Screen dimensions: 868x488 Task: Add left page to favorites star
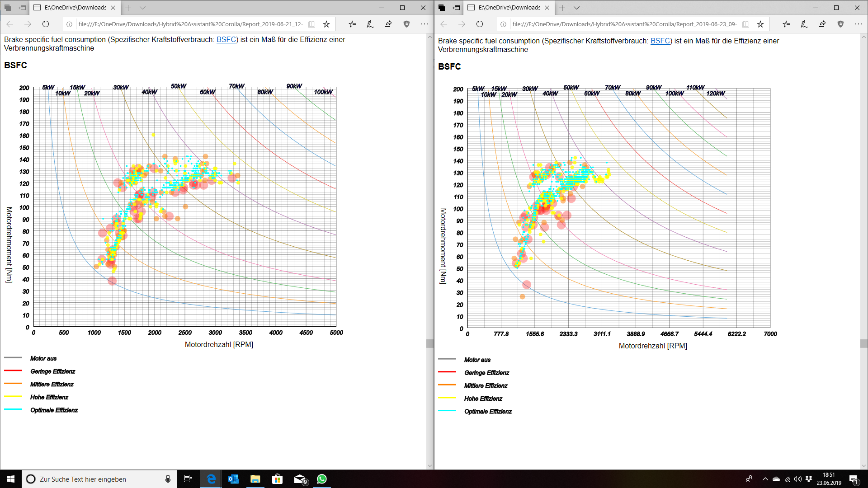(x=326, y=24)
